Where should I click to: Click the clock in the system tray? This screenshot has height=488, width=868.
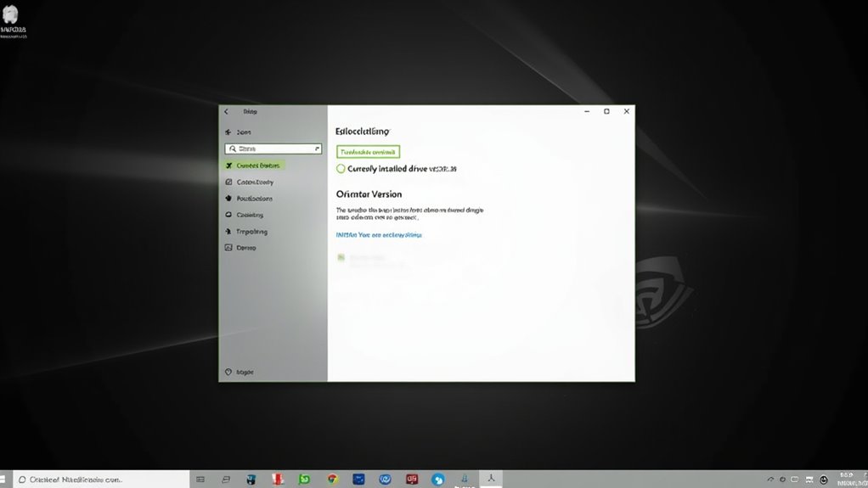tap(851, 480)
